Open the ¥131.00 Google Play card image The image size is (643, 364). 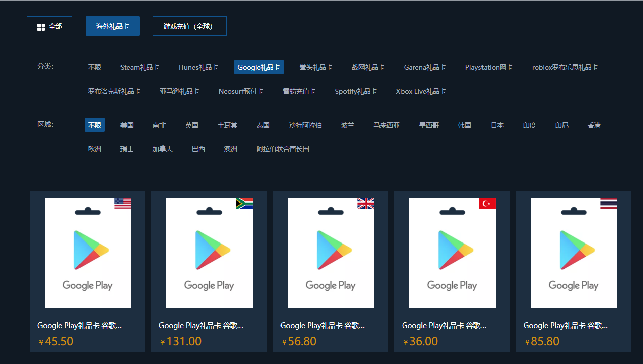[209, 253]
